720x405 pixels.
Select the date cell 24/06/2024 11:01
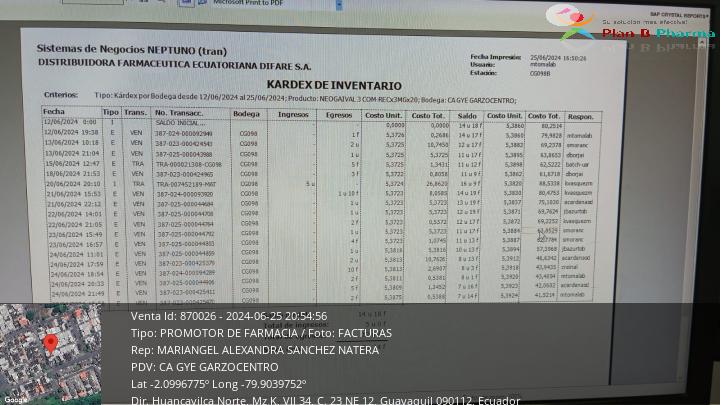[x=76, y=254]
